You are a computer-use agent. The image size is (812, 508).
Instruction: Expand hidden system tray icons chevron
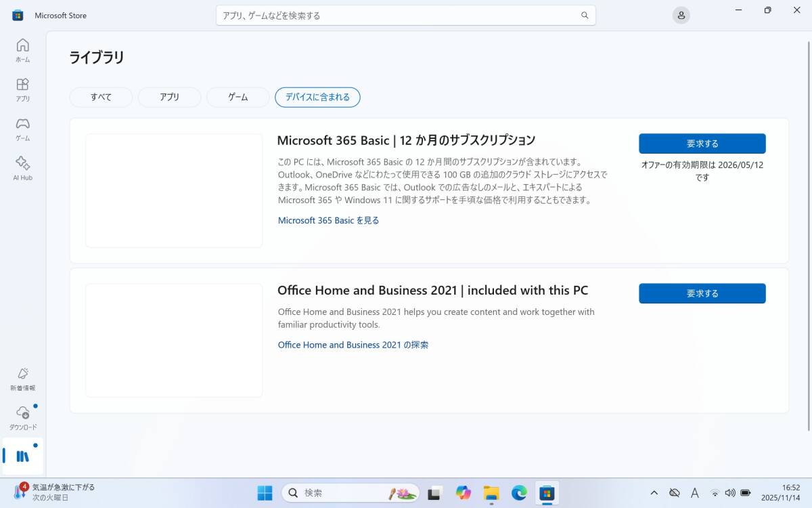tap(654, 493)
